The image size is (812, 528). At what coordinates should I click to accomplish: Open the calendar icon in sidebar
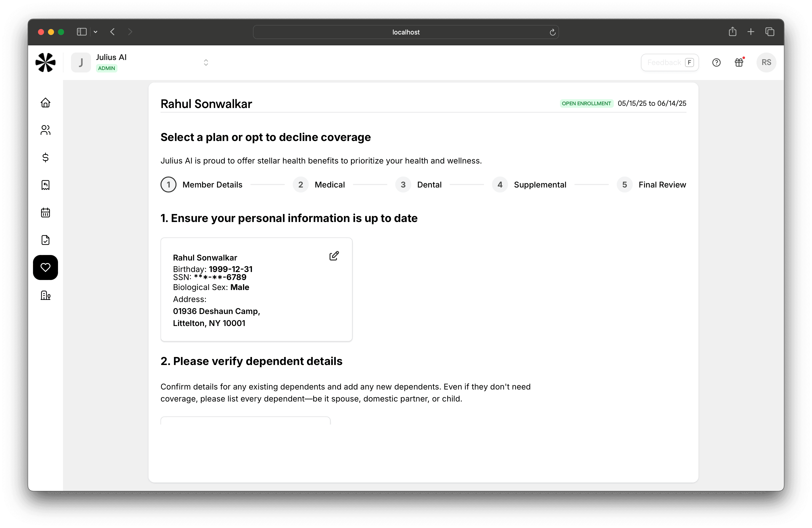(45, 212)
